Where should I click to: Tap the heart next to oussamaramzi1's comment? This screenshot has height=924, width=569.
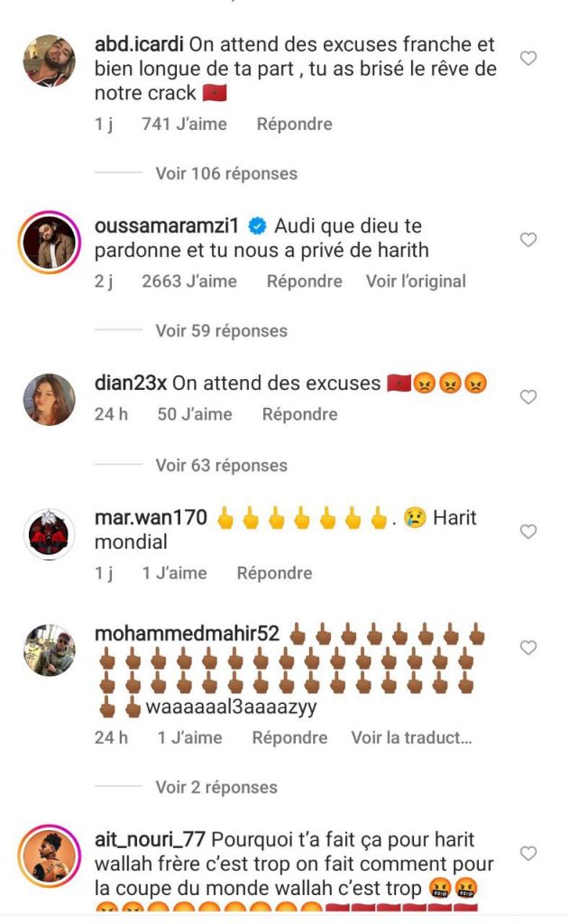pos(528,240)
